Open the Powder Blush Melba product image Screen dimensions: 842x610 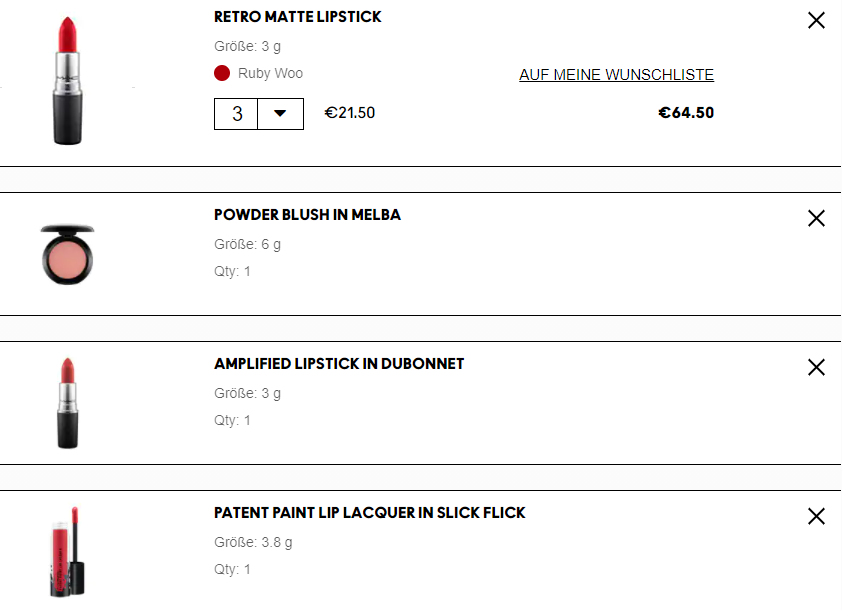tap(67, 254)
